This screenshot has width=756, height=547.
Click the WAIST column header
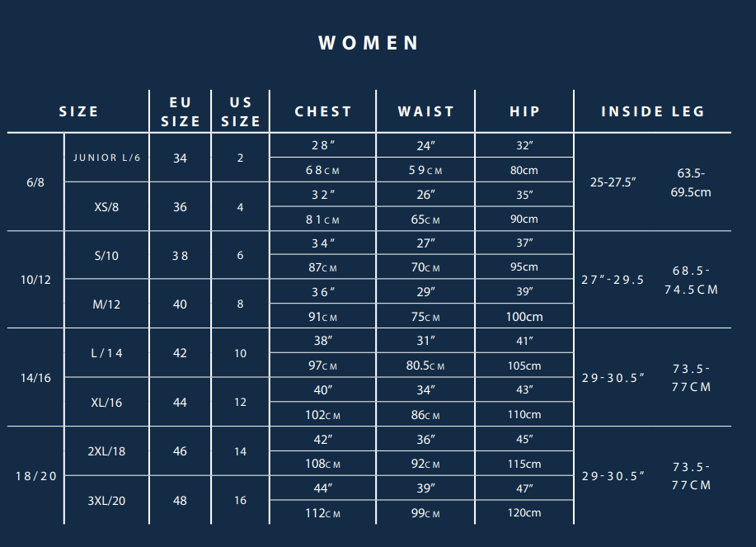click(425, 112)
